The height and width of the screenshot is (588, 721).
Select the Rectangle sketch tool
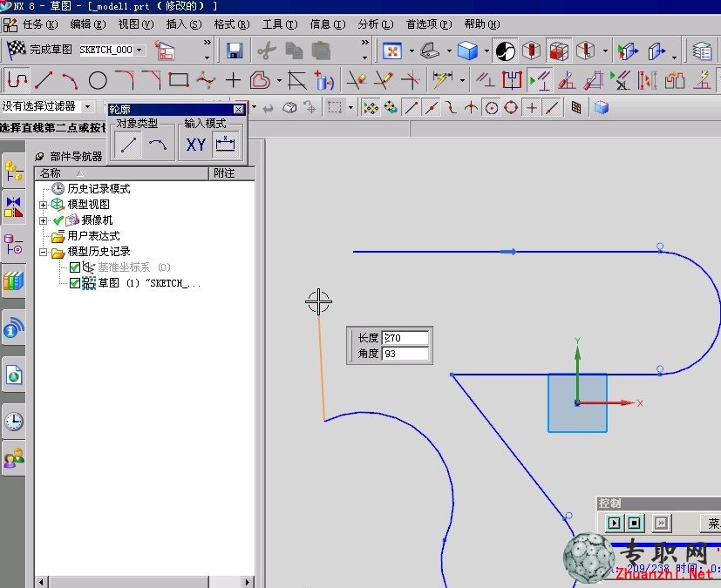coord(179,80)
